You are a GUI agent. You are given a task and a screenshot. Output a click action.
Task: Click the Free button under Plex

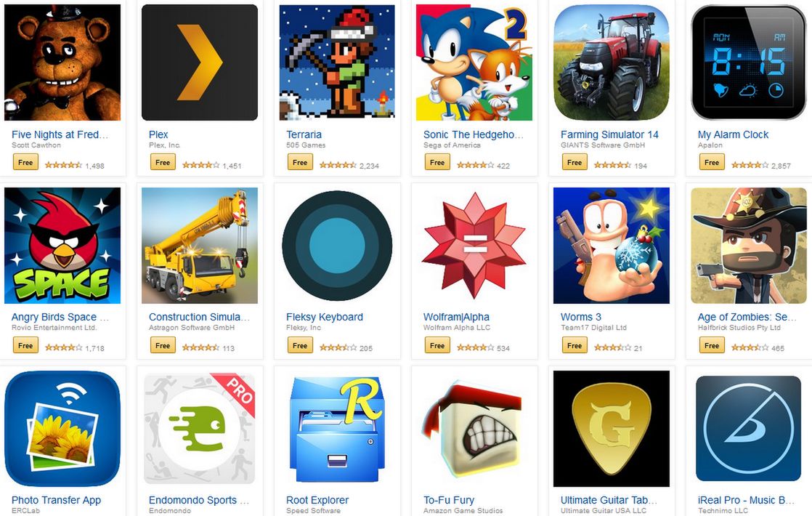click(163, 162)
